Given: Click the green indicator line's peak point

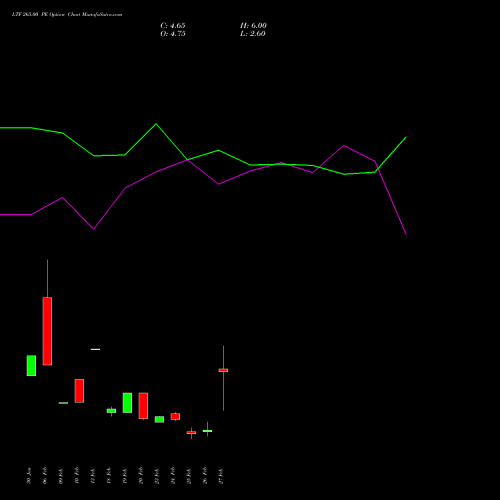Looking at the screenshot, I should coord(156,124).
